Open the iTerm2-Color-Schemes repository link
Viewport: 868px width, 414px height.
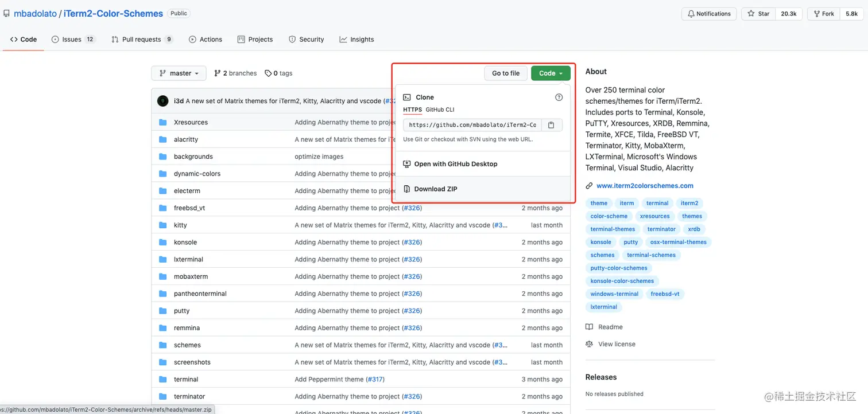click(x=113, y=13)
